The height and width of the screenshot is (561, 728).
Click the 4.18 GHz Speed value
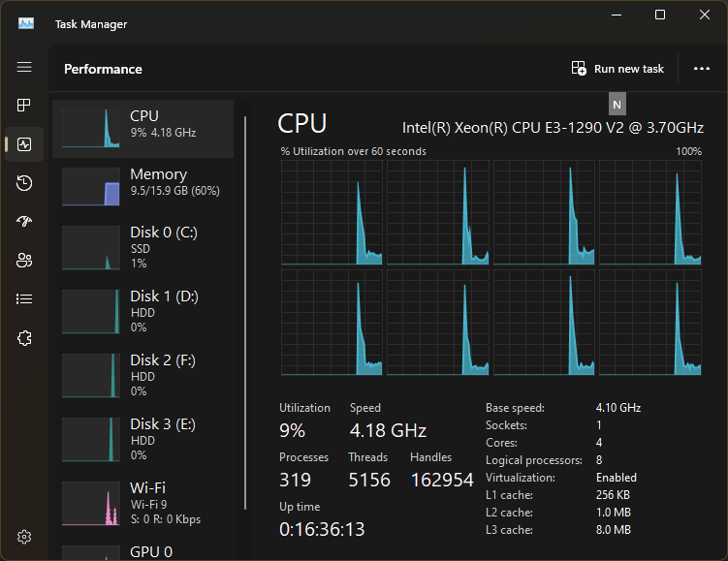click(x=388, y=430)
